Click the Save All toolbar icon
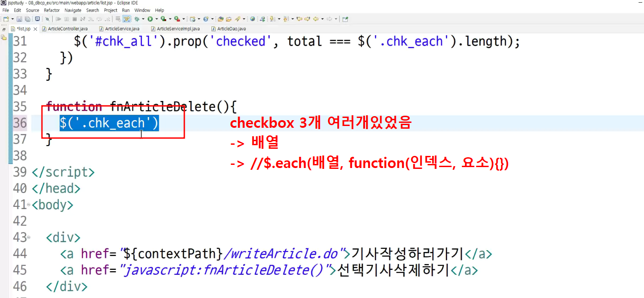 pyautogui.click(x=28, y=19)
